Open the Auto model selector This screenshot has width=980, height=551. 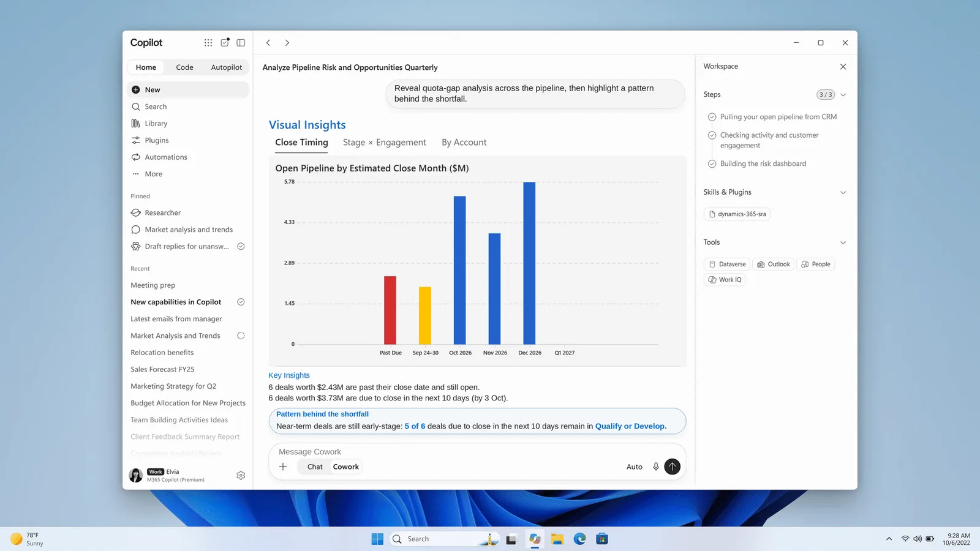pos(635,467)
